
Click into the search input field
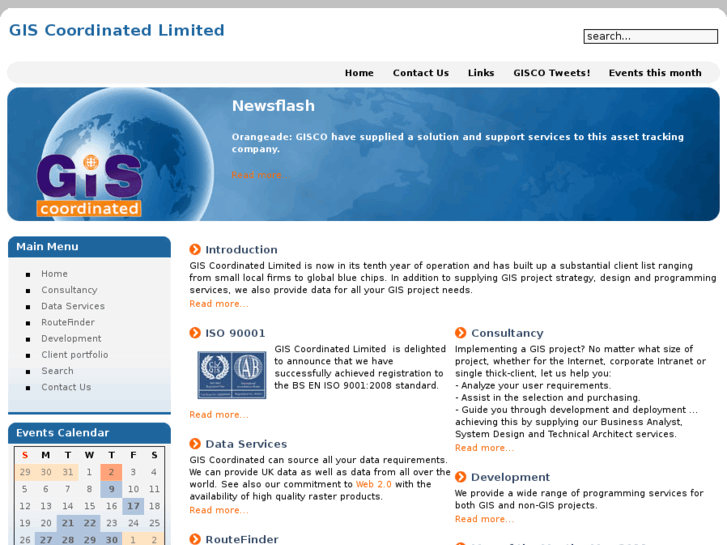(650, 36)
